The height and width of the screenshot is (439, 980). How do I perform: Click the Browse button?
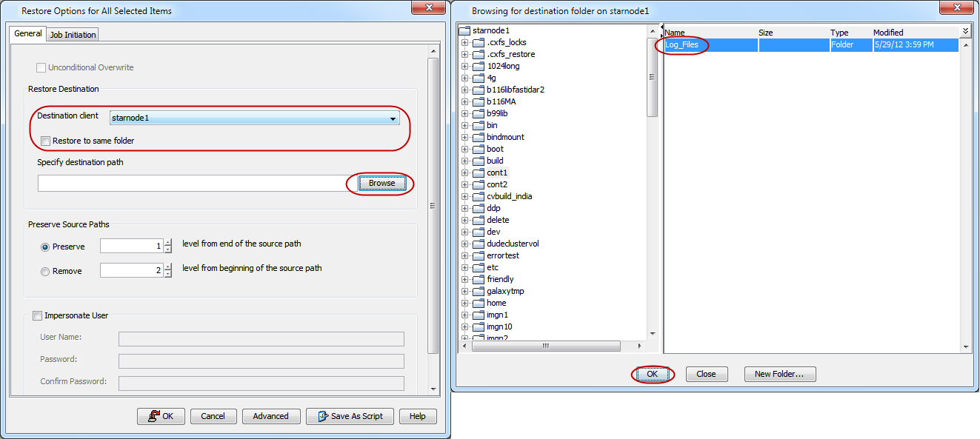(381, 183)
